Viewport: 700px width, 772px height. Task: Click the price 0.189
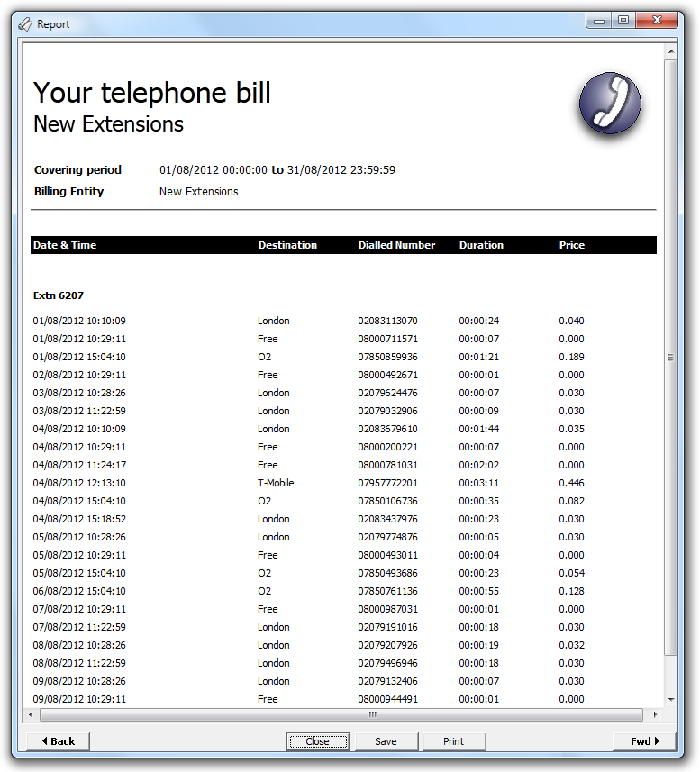point(571,357)
